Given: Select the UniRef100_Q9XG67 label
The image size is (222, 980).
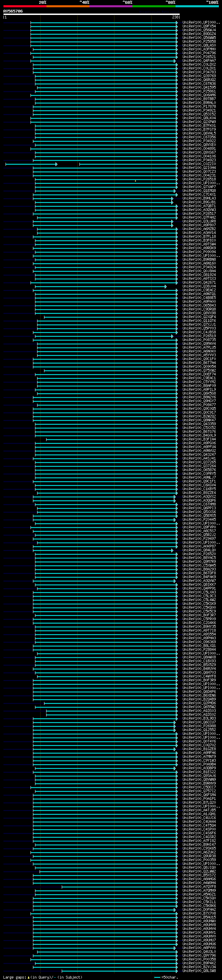Looking at the screenshot, I should 199,152.
